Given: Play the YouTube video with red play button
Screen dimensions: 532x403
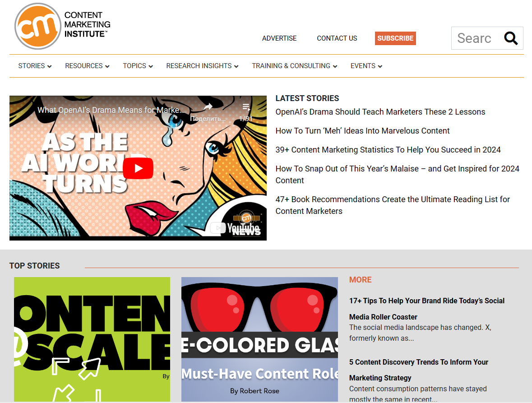Looking at the screenshot, I should tap(138, 168).
